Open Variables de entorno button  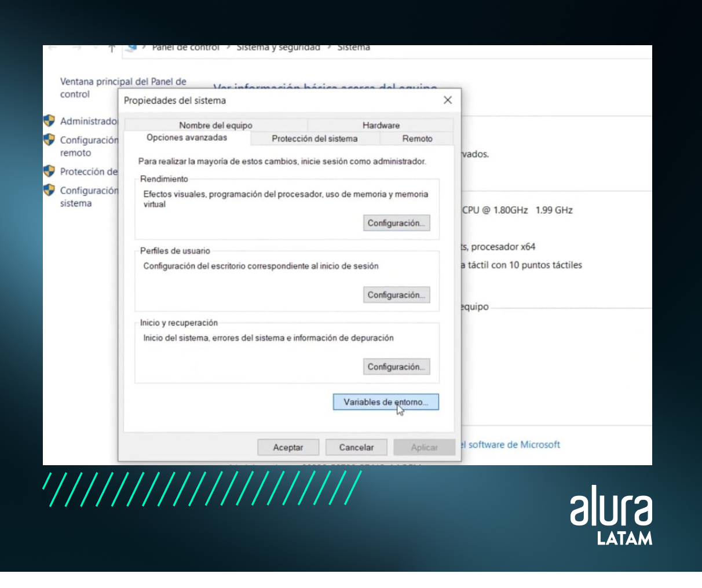386,402
